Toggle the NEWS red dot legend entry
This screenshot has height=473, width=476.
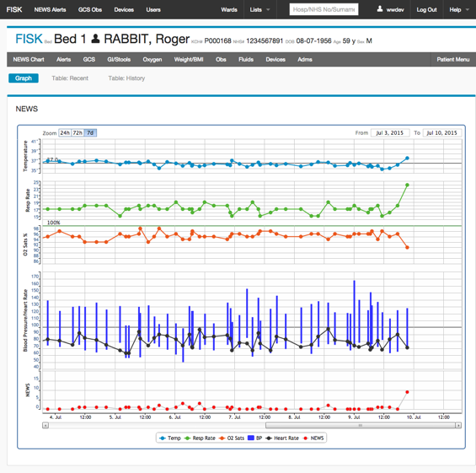[305, 438]
